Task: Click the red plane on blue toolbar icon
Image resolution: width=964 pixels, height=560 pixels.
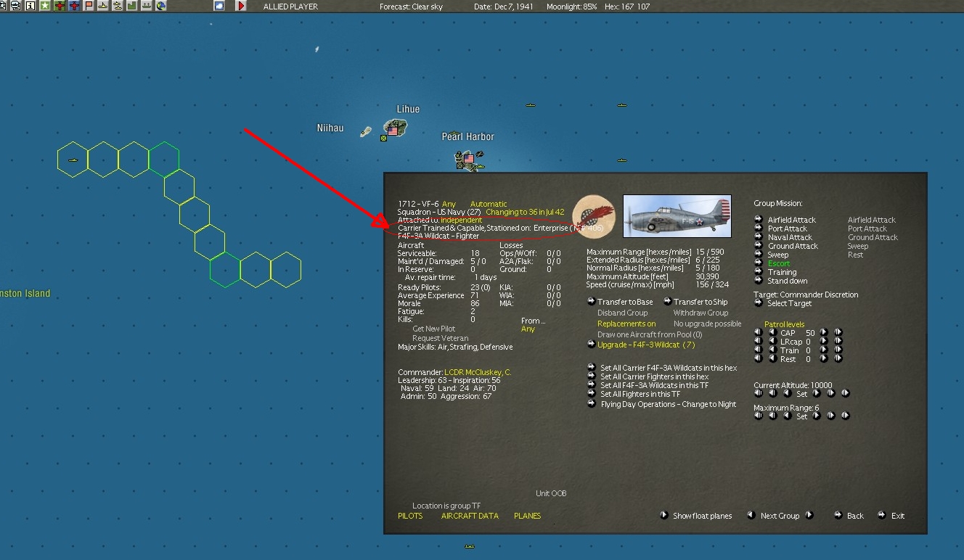Action: (x=74, y=6)
